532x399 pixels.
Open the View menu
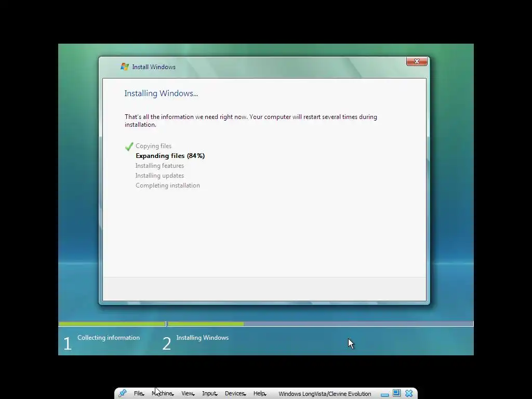pyautogui.click(x=188, y=394)
